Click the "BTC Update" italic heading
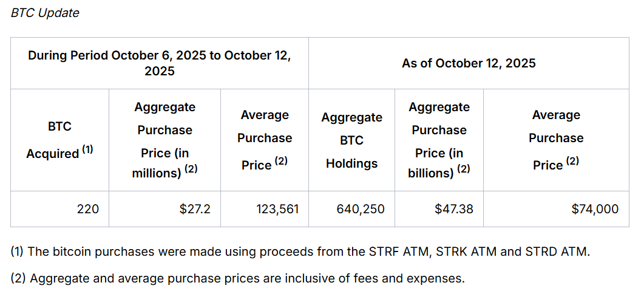The height and width of the screenshot is (291, 644). (45, 13)
